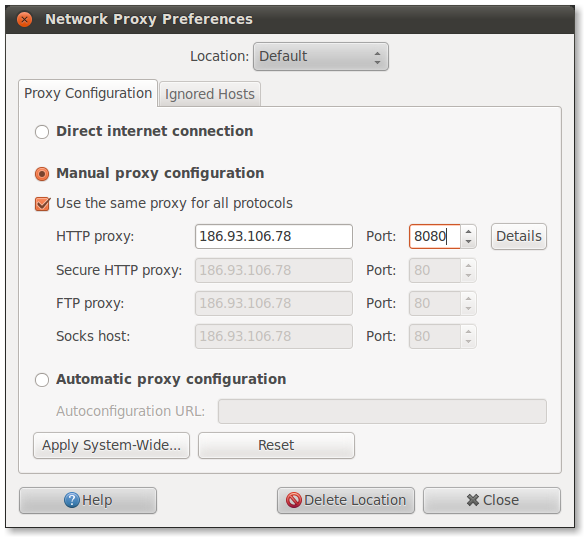This screenshot has width=584, height=537.
Task: Close the window via orange title-bar button
Action: click(x=25, y=19)
